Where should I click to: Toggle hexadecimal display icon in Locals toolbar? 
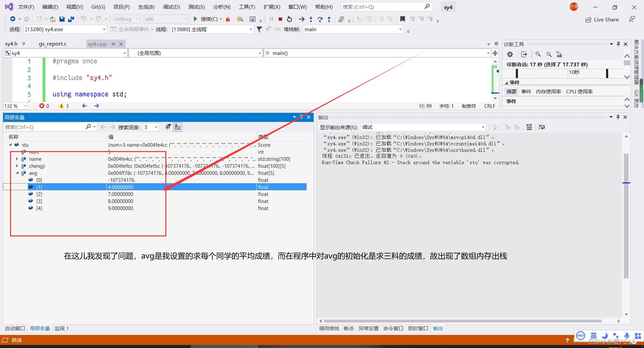(177, 127)
